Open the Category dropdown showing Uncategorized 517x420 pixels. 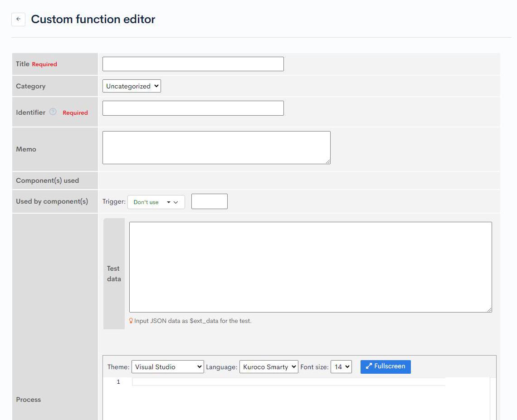pos(132,86)
